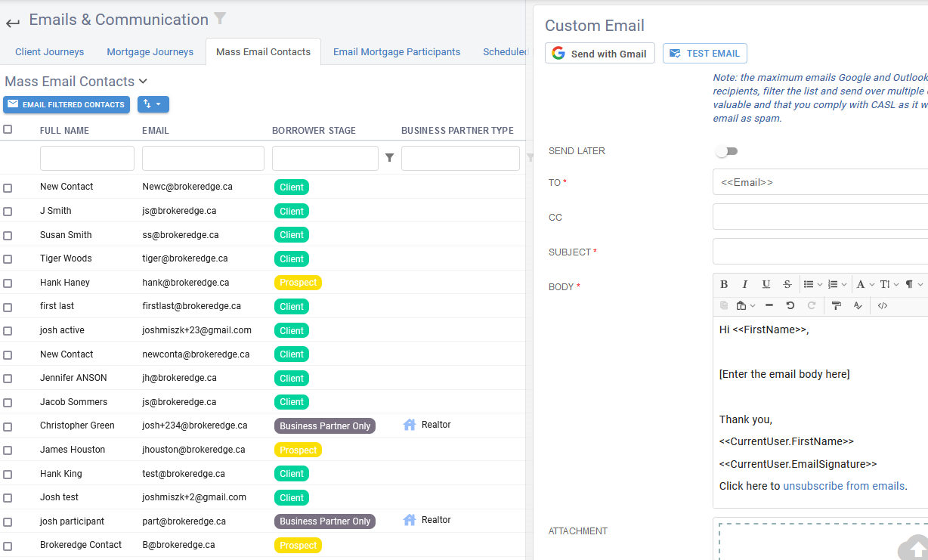Switch to the Email Mortgage Participants tab
The width and height of the screenshot is (928, 560).
pos(397,51)
